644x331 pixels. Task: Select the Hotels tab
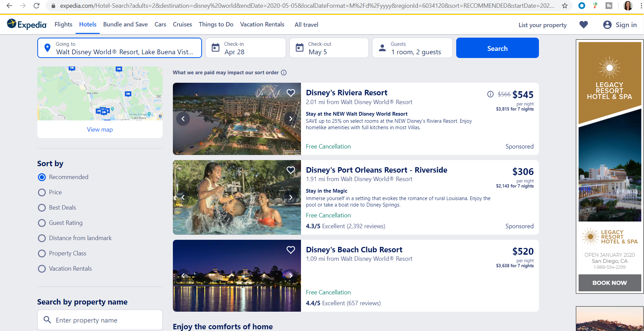click(88, 24)
